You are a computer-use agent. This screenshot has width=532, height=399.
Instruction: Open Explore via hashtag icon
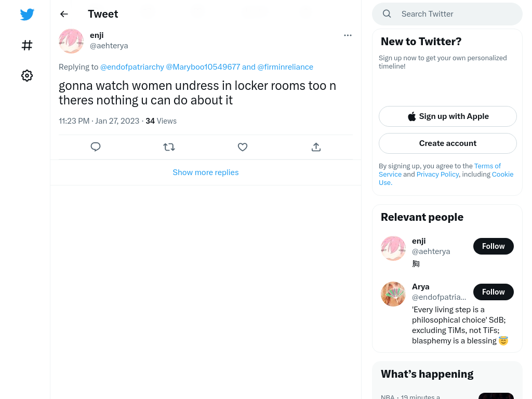click(x=27, y=45)
